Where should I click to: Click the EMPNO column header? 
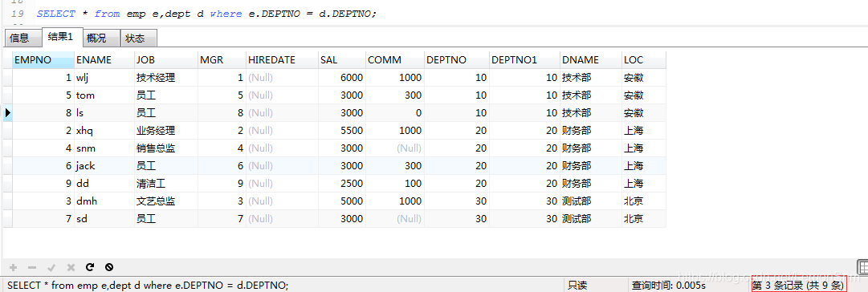[x=43, y=59]
